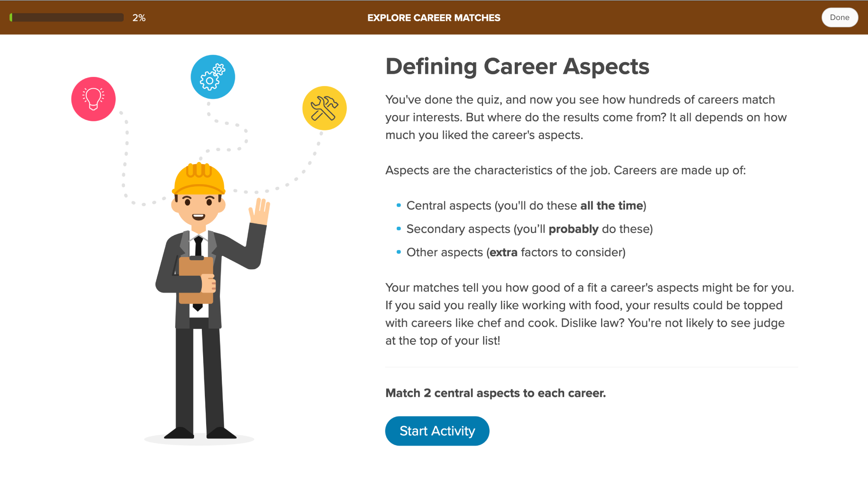
Task: Click the horizontal divider above the instructions
Action: coord(591,367)
